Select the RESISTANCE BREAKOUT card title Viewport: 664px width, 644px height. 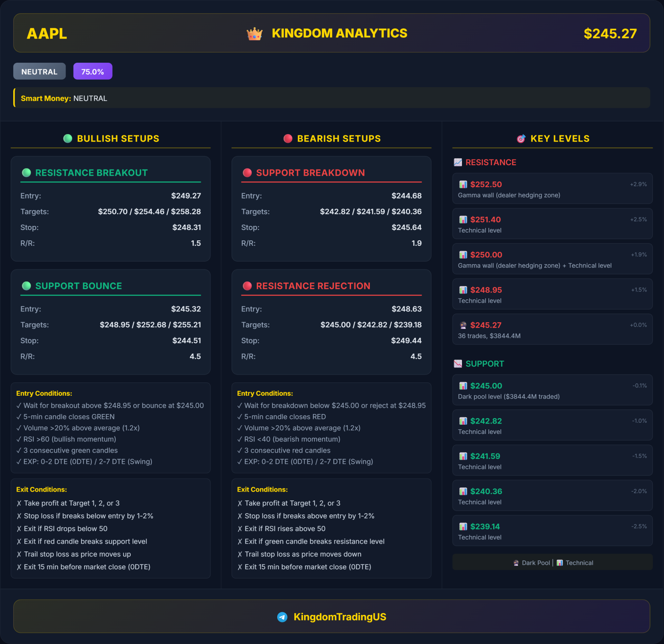coord(91,173)
